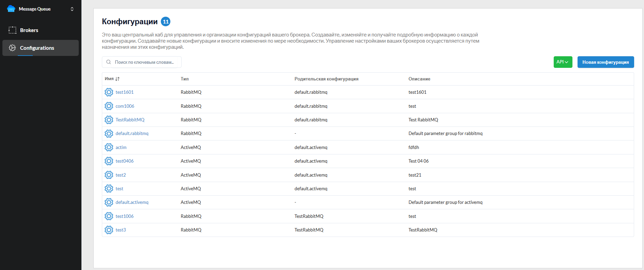Screen dimensions: 644x270
Task: Click the gear icon beside actim
Action: pos(109,147)
